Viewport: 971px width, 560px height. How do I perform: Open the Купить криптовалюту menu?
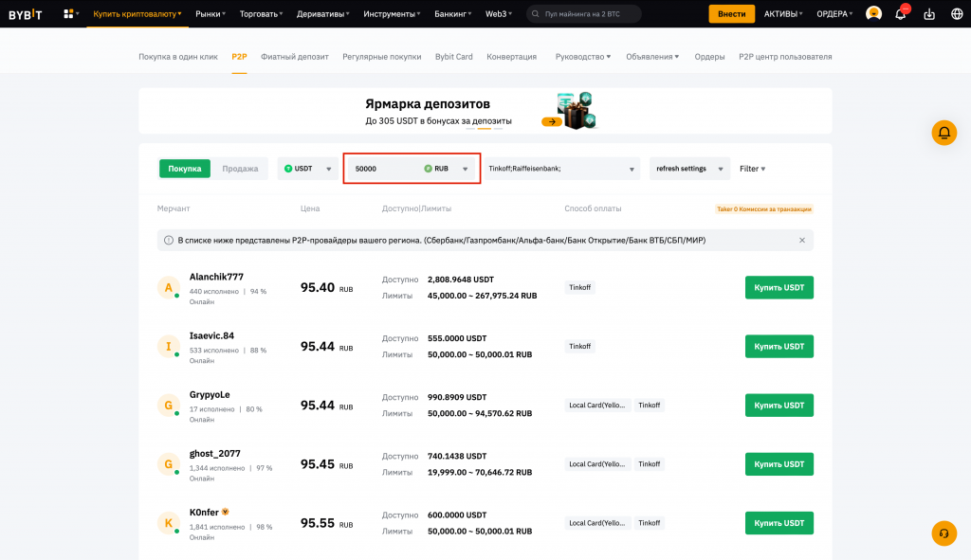coord(137,13)
